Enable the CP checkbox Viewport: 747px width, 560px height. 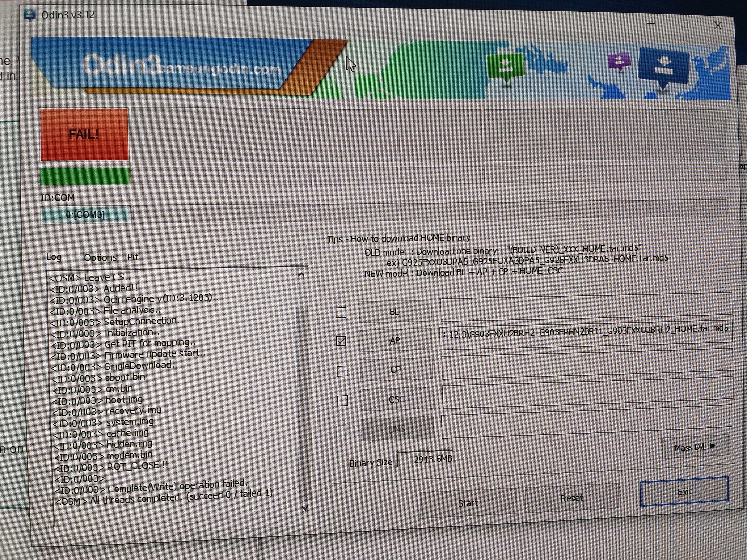click(342, 371)
